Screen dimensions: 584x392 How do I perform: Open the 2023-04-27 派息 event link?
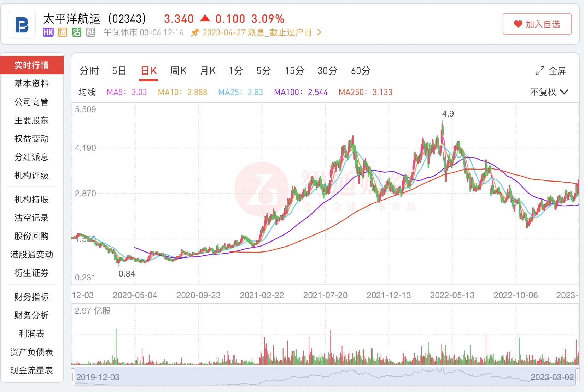(x=257, y=32)
